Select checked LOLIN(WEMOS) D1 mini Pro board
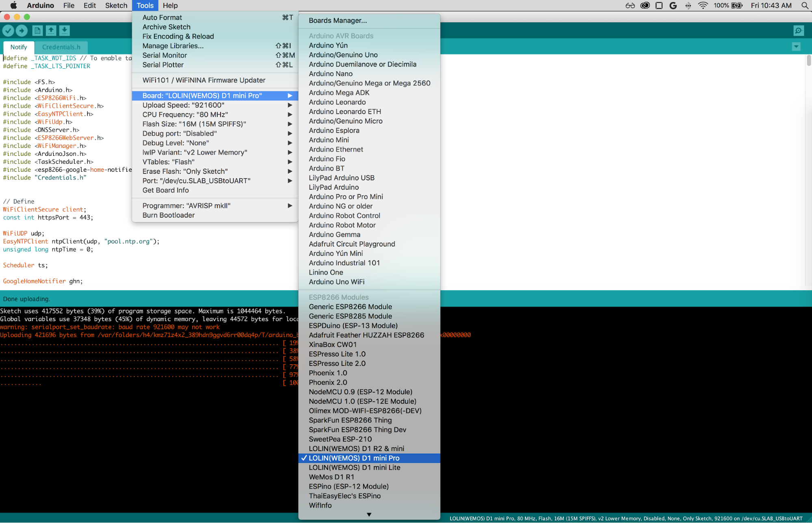 point(354,458)
